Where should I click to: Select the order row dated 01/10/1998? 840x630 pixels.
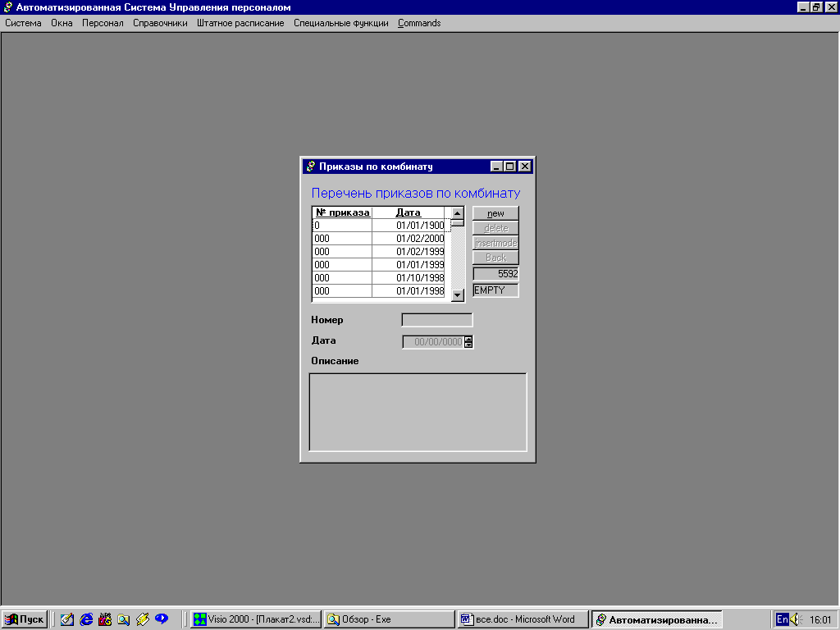click(x=379, y=278)
